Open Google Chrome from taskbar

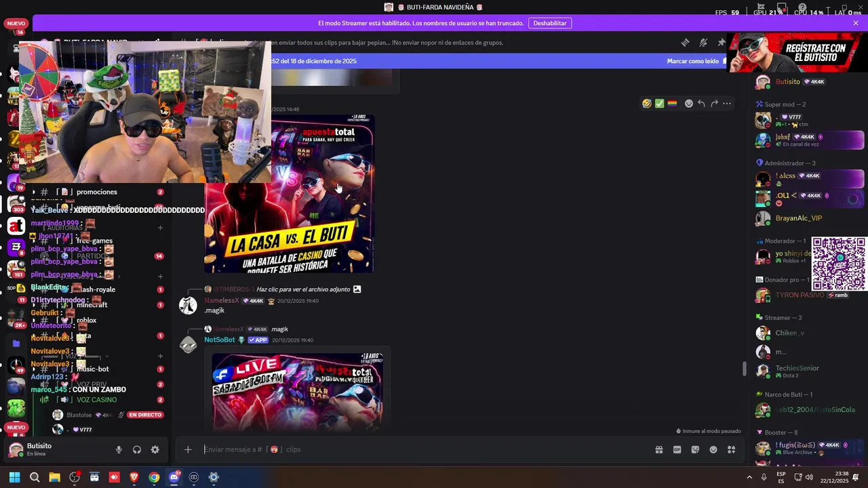pos(154,477)
